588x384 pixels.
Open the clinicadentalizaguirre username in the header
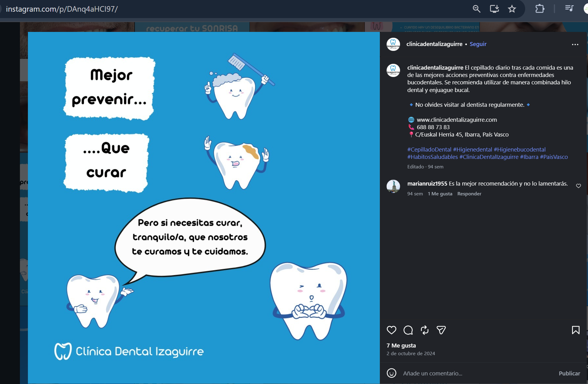434,44
